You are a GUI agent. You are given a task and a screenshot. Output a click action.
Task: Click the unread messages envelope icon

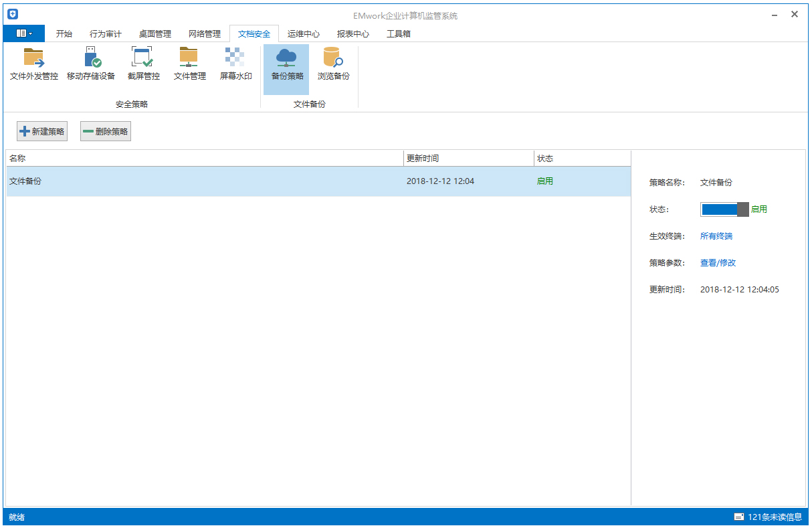[739, 517]
